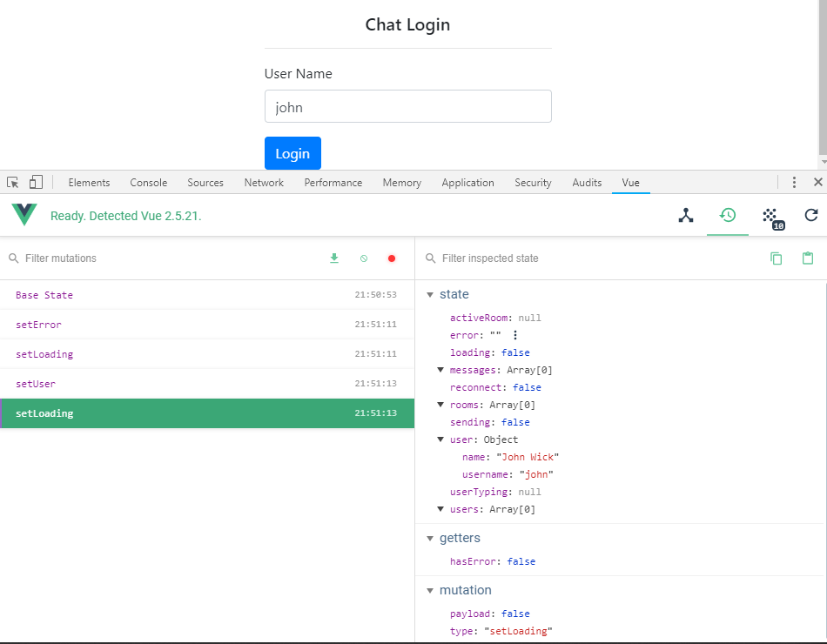Open the Application tab
This screenshot has width=827, height=644.
[x=467, y=183]
